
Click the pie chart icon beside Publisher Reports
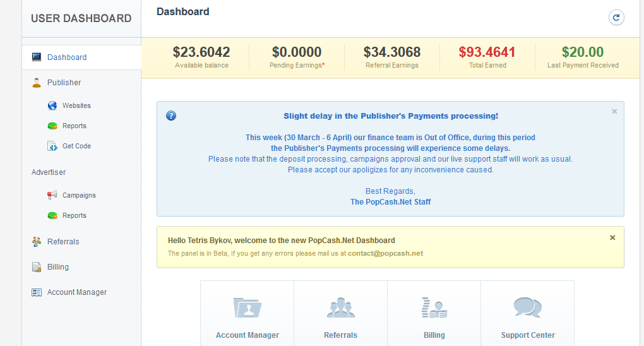tap(52, 126)
